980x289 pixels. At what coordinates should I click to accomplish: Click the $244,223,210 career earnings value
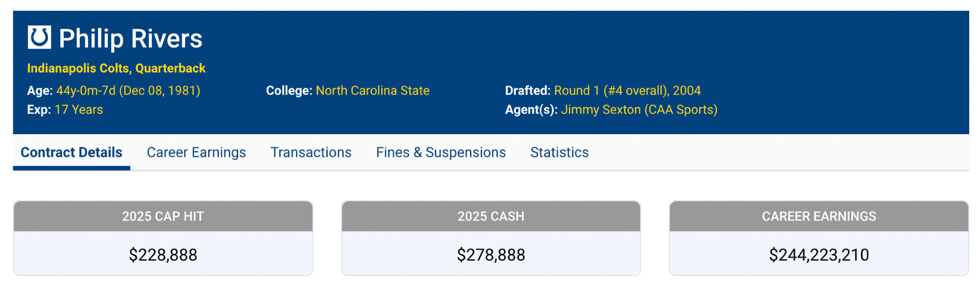819,255
